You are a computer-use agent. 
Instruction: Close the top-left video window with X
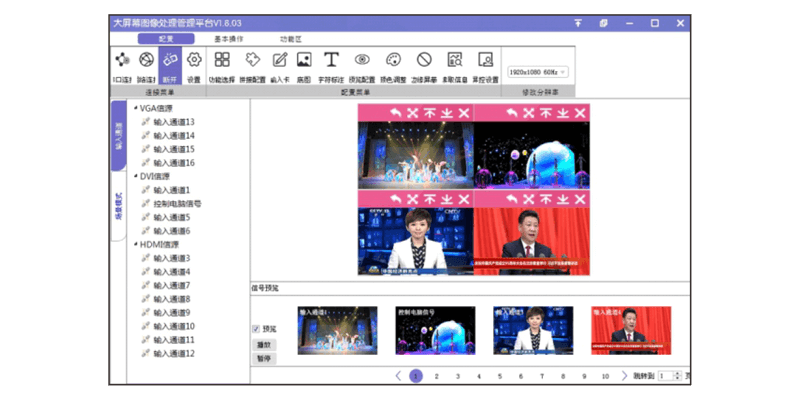[464, 113]
